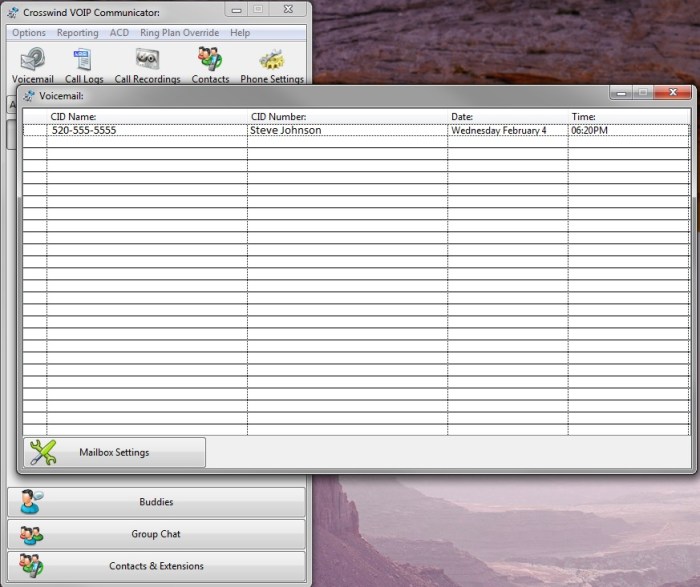Open the Help menu
This screenshot has height=587, width=700.
(x=240, y=33)
